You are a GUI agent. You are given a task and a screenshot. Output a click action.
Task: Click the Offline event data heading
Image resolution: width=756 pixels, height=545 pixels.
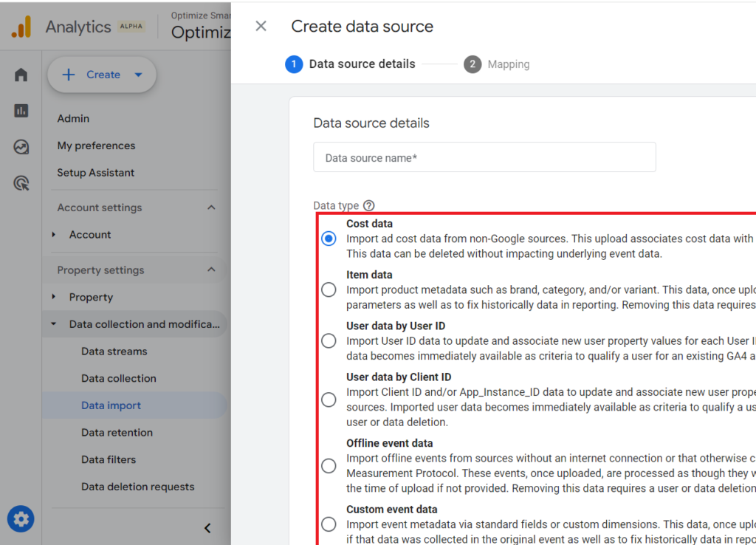[x=390, y=443]
